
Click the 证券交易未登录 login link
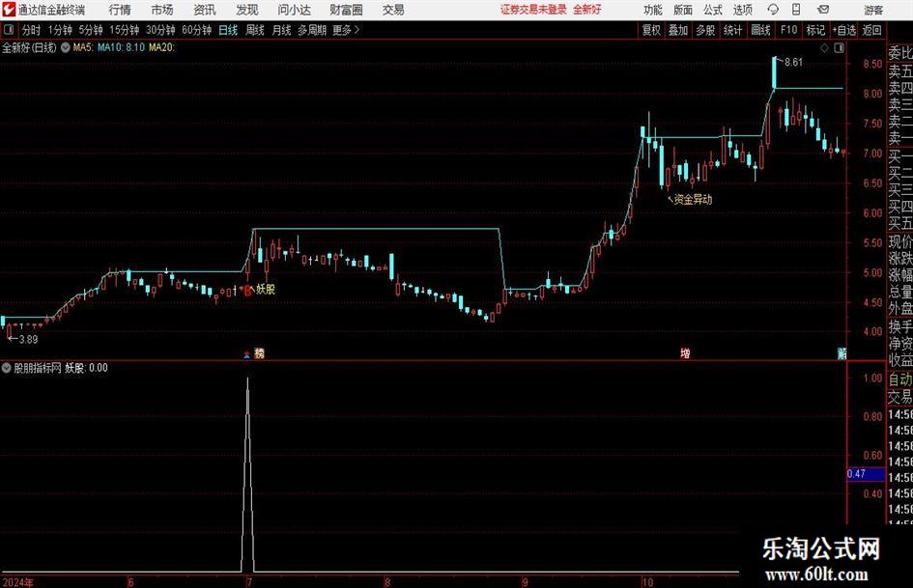[533, 10]
